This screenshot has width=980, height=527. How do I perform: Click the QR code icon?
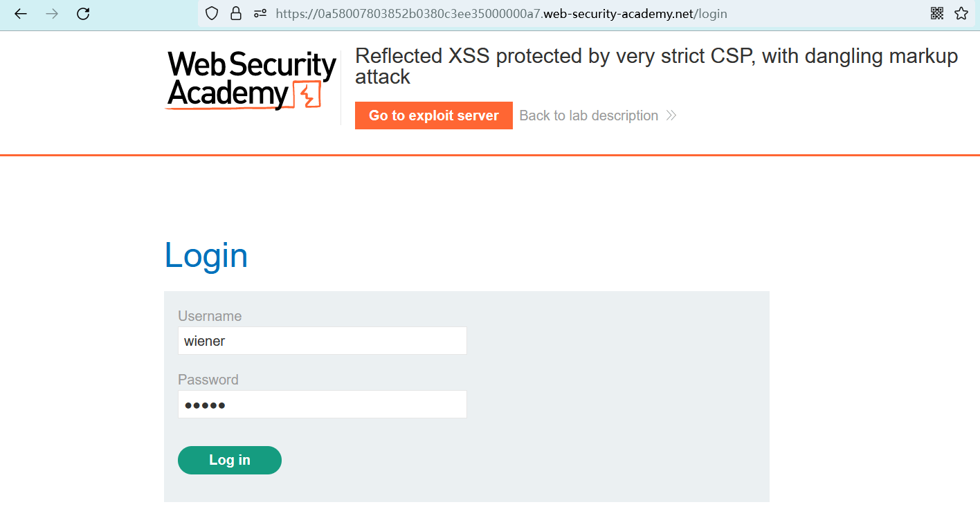click(x=937, y=14)
